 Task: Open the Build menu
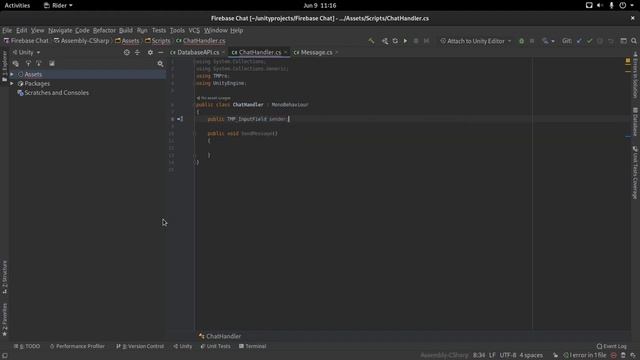pyautogui.click(x=126, y=30)
